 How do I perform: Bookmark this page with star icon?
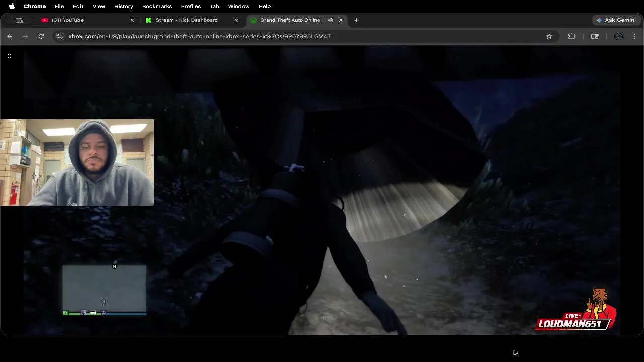point(549,36)
